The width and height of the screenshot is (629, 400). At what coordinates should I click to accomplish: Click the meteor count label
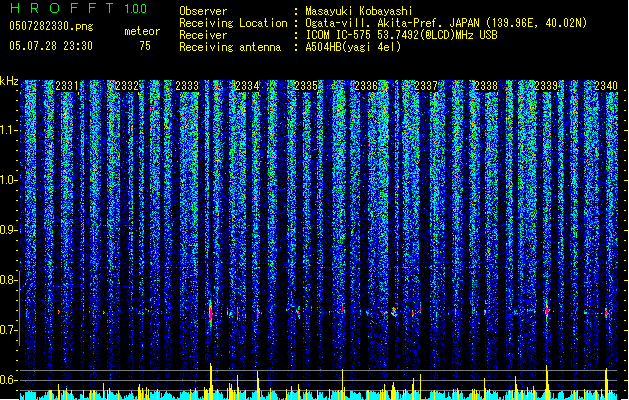tap(142, 31)
